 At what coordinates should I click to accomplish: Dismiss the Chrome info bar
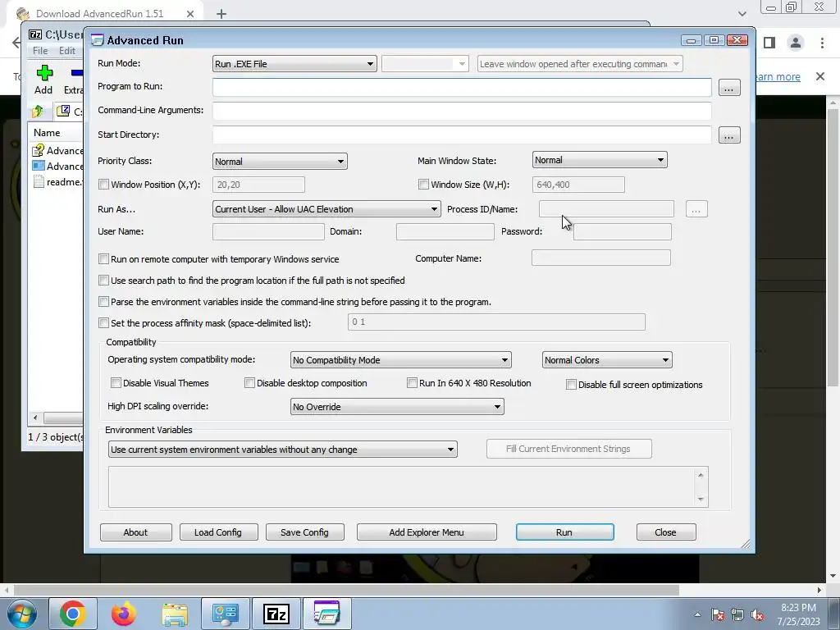tap(820, 76)
